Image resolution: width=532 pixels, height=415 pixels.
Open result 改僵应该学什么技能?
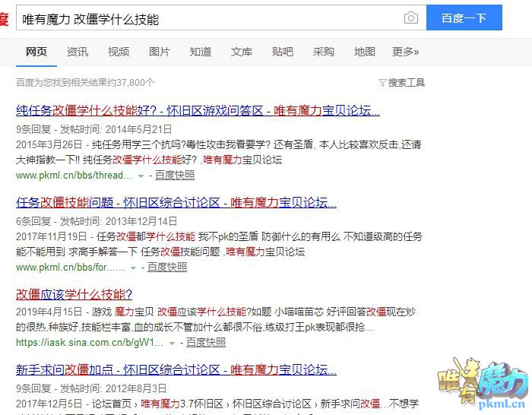click(x=74, y=294)
